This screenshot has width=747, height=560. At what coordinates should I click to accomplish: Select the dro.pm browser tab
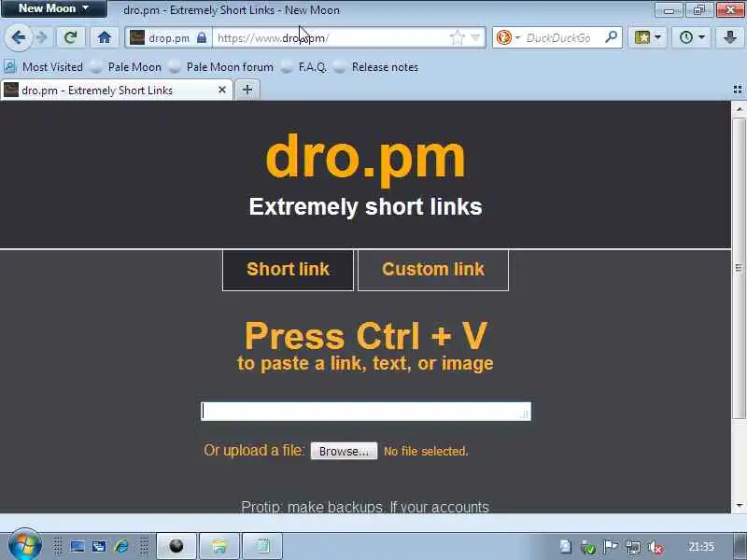coord(116,90)
